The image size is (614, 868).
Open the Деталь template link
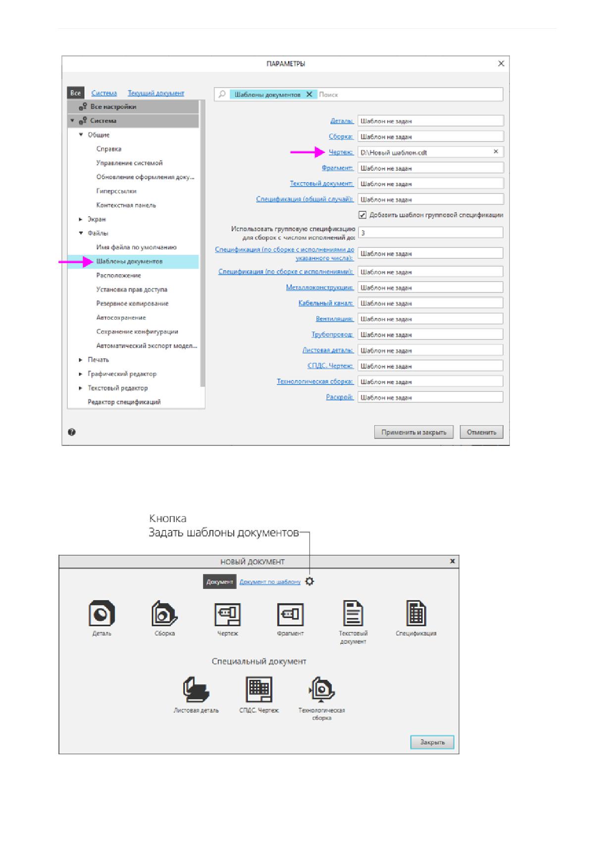point(342,121)
